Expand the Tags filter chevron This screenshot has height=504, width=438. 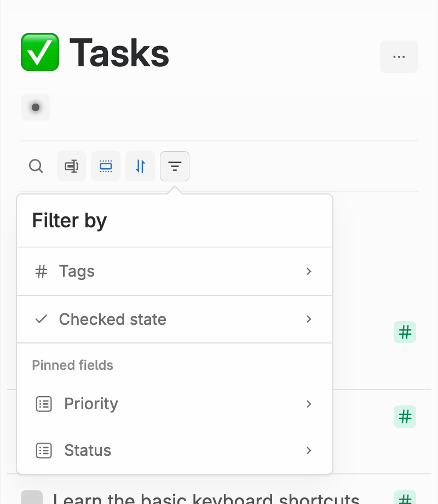coord(309,271)
